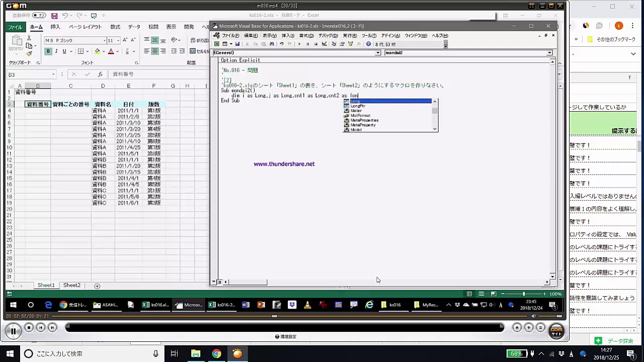644x362 pixels.
Task: Open the (General) object dropdown
Action: [378, 53]
